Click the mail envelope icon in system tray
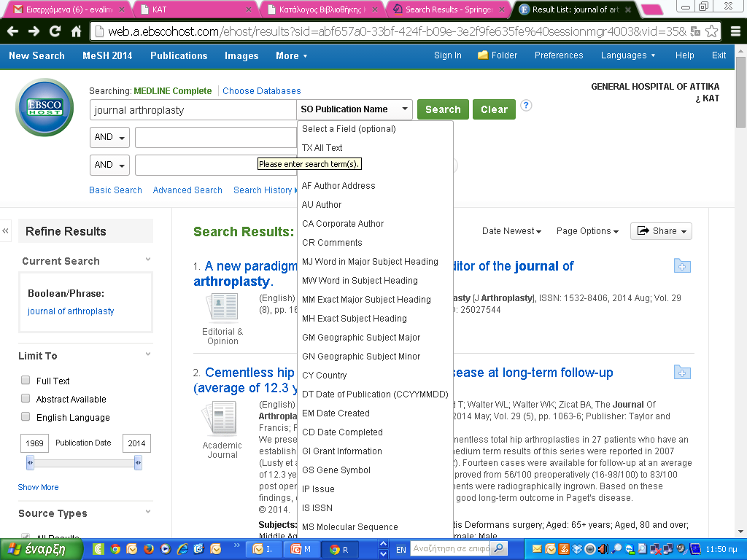This screenshot has height=560, width=747. pyautogui.click(x=537, y=549)
